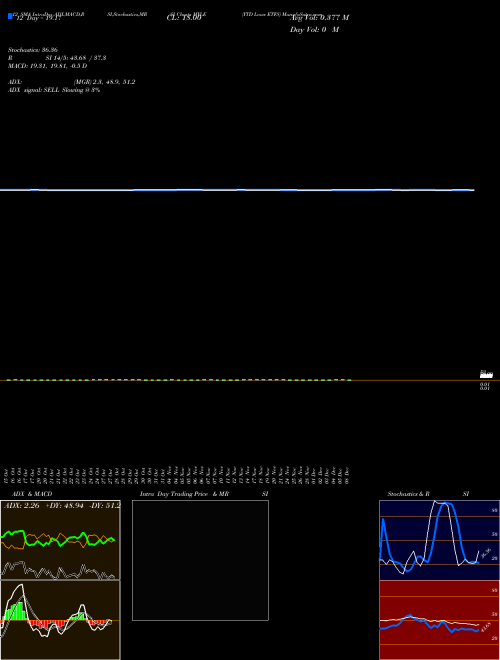Click the '+DY: 48.94' value in ADX panel
This screenshot has height=660, width=500.
click(x=64, y=506)
